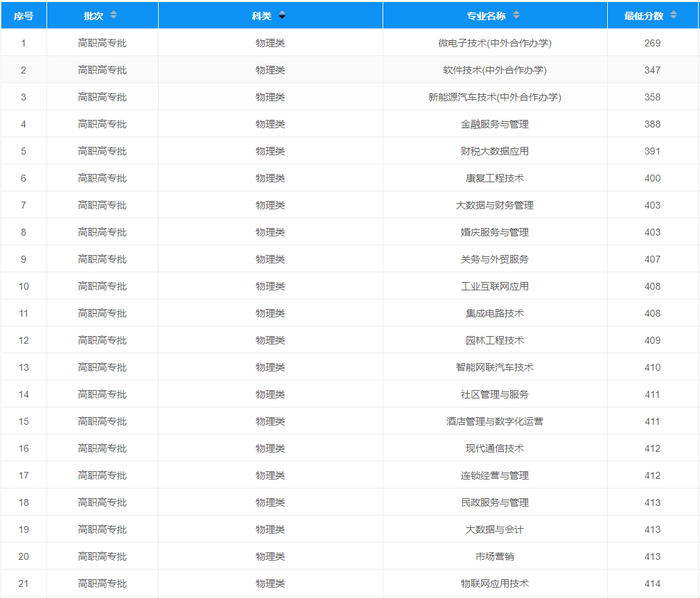Click the 婚庆服务与管理 entry

click(x=494, y=232)
